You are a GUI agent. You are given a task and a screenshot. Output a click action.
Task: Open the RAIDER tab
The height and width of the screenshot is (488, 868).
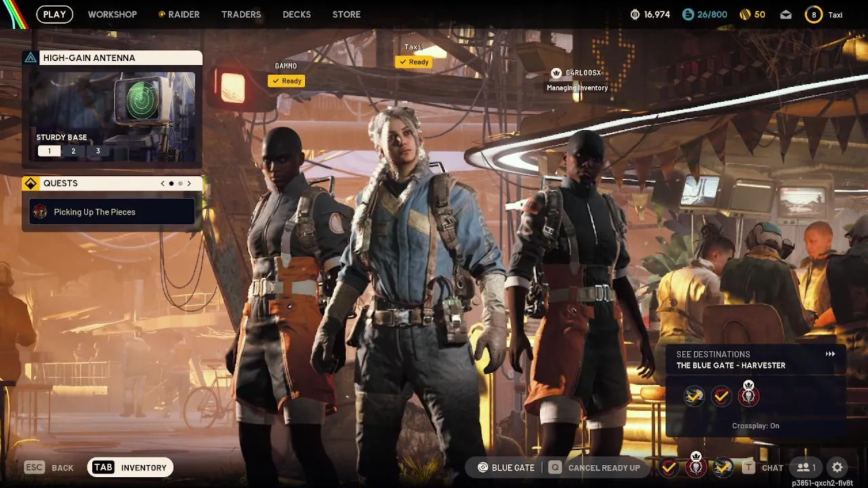[179, 14]
